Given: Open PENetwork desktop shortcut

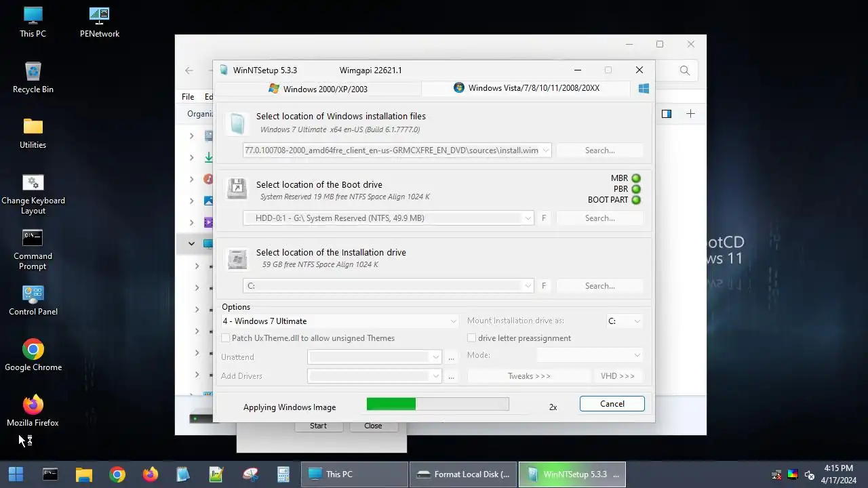Looking at the screenshot, I should click(99, 22).
